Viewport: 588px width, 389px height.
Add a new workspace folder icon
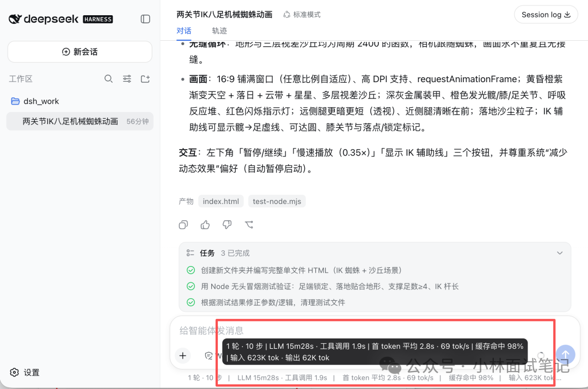[x=145, y=79]
